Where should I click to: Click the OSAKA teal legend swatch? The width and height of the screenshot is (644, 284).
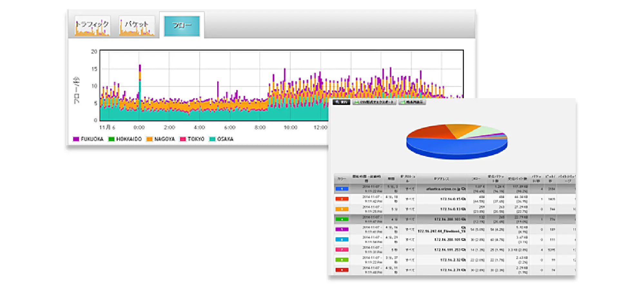pyautogui.click(x=212, y=139)
